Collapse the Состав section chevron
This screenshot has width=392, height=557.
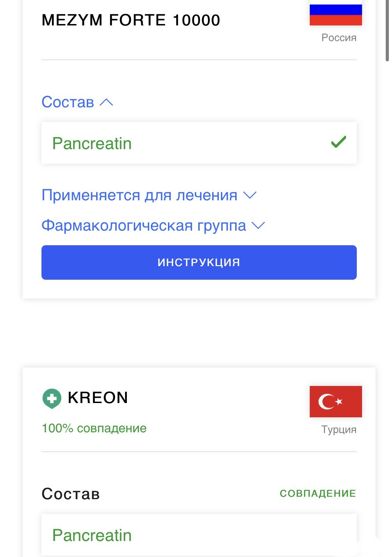[106, 102]
